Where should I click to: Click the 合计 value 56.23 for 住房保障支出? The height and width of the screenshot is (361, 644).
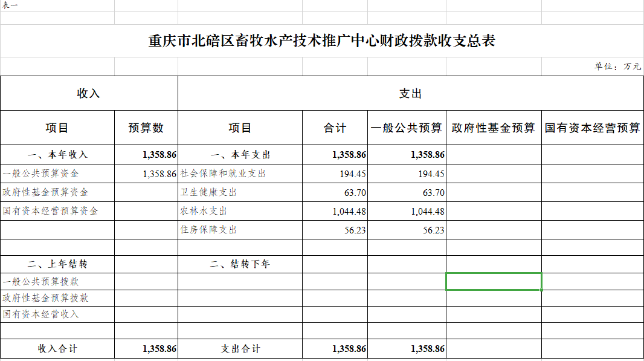click(x=335, y=230)
